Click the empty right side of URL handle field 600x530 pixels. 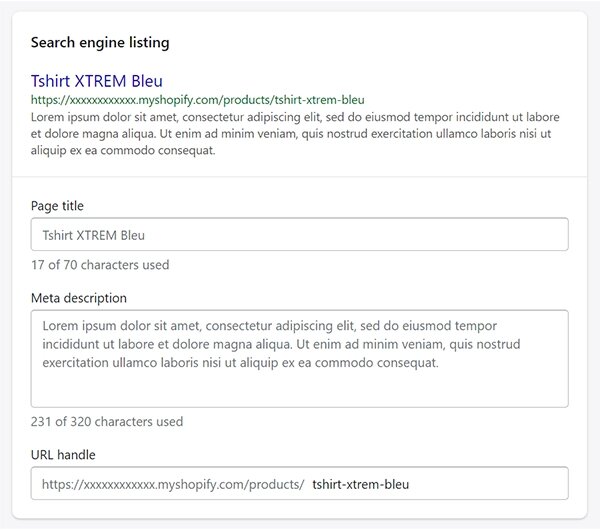(x=488, y=483)
